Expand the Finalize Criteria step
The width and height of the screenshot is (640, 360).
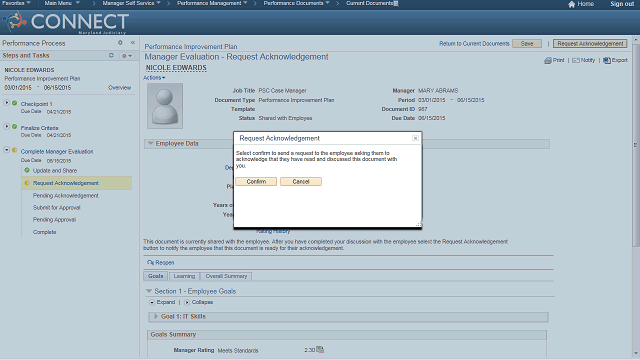tap(7, 127)
